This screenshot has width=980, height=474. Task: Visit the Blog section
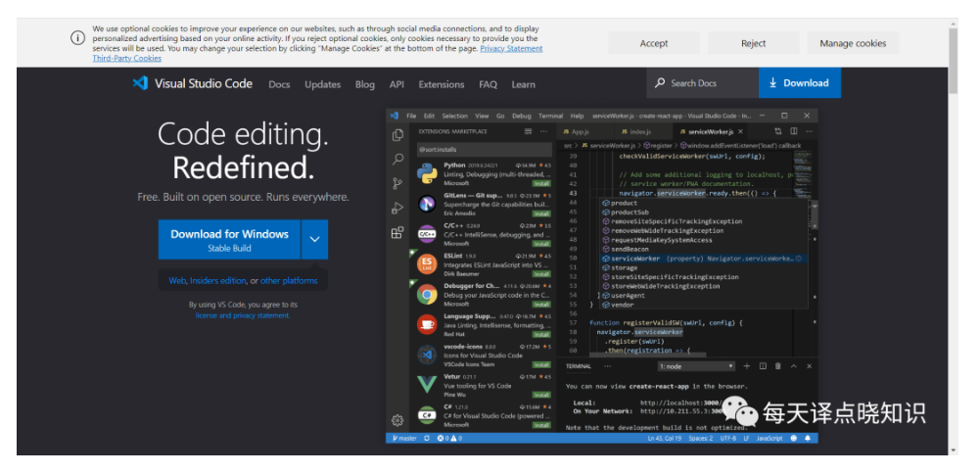pos(365,84)
